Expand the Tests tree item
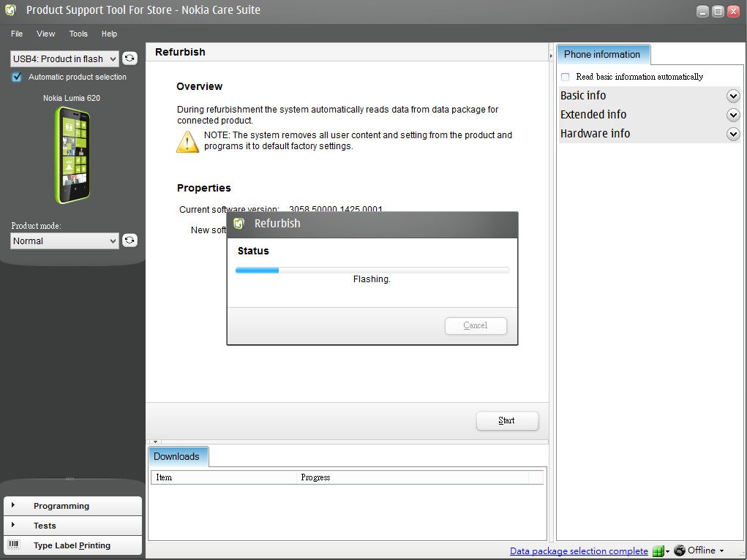The width and height of the screenshot is (747, 560). (13, 525)
